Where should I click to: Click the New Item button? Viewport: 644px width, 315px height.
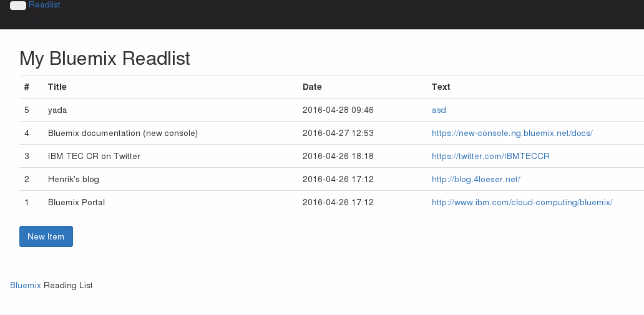click(x=46, y=236)
